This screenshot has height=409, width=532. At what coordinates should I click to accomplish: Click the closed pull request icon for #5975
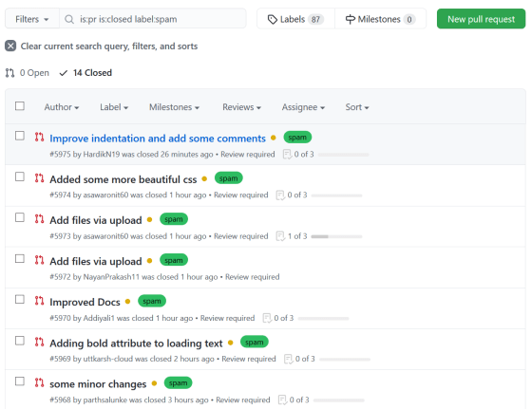pyautogui.click(x=39, y=137)
